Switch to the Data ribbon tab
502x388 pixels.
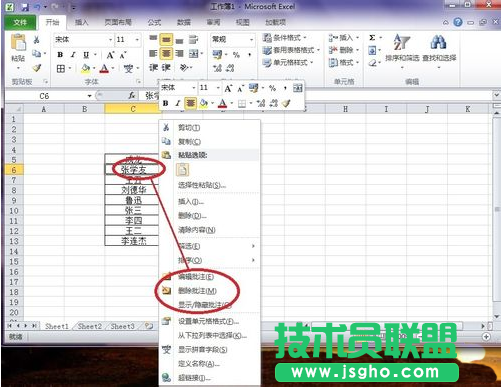coord(184,22)
